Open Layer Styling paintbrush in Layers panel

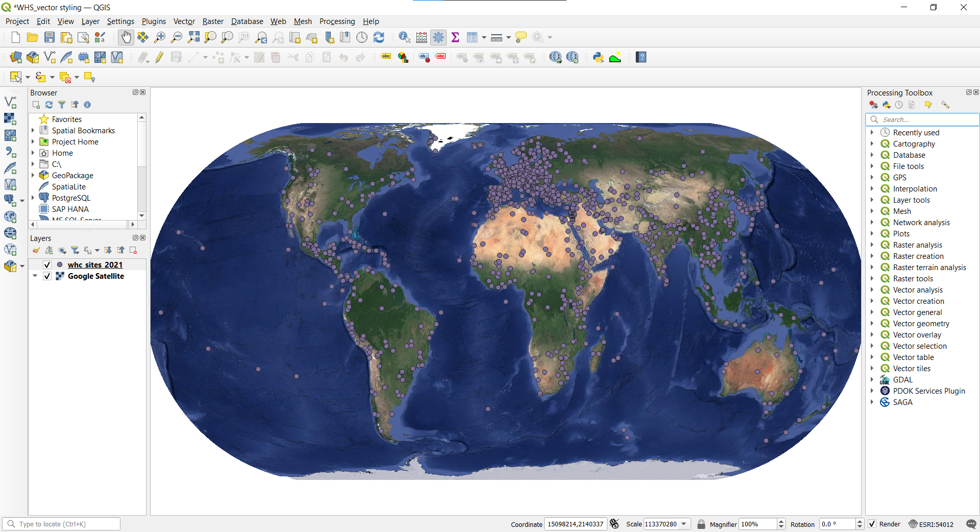pyautogui.click(x=36, y=250)
